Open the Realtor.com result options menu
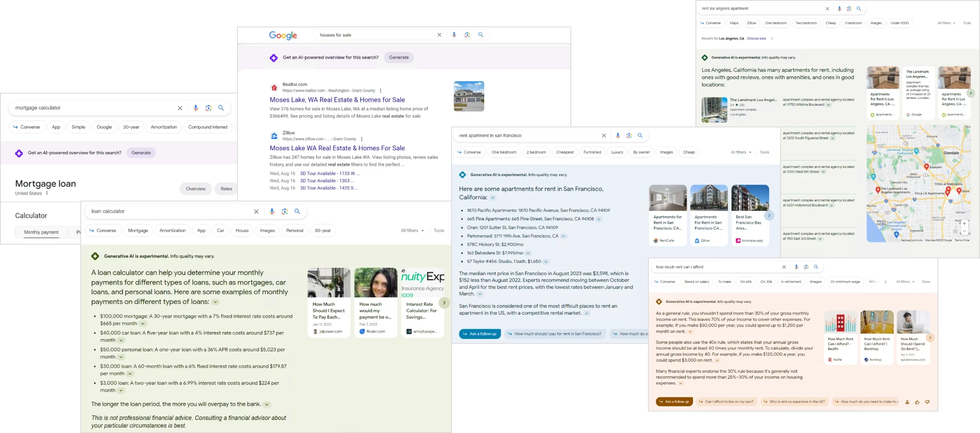 (381, 91)
